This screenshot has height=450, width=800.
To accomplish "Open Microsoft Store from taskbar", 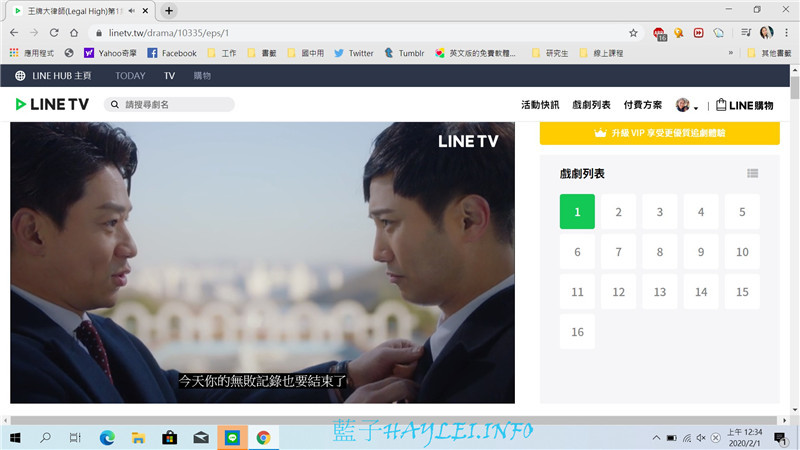I will click(x=169, y=438).
